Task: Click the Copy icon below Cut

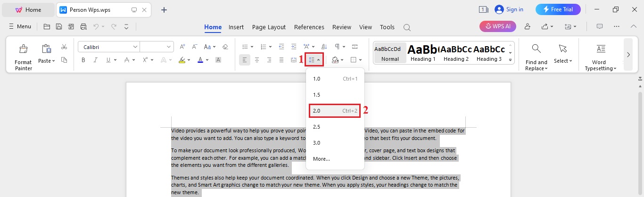Action: pos(64,60)
